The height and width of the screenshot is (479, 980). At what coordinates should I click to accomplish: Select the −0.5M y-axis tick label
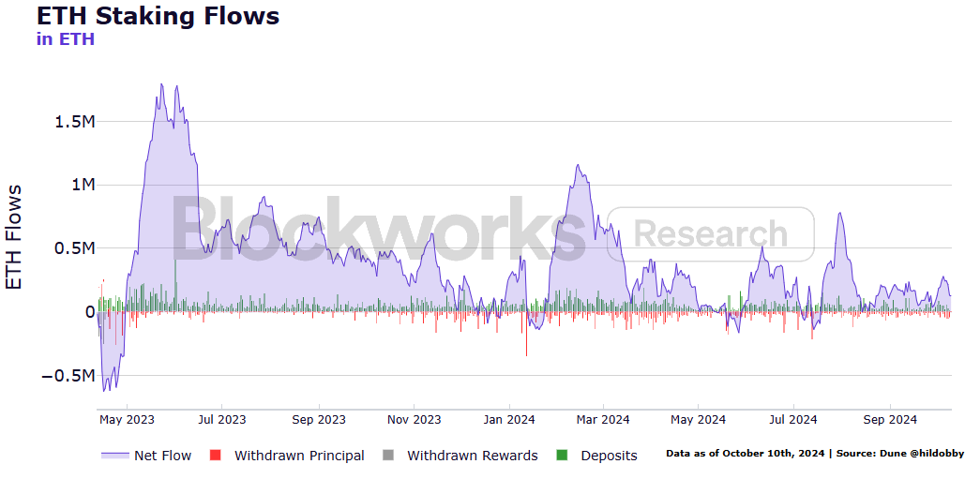tap(68, 375)
